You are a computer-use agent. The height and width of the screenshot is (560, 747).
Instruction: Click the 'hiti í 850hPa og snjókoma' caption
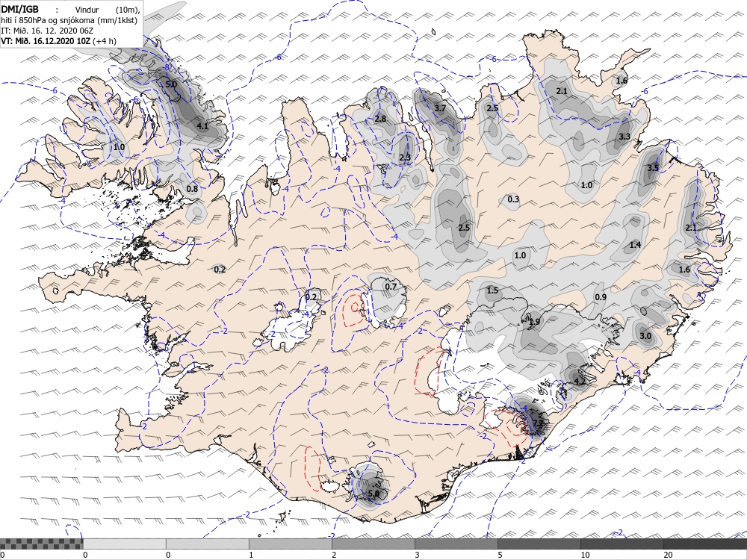click(69, 20)
